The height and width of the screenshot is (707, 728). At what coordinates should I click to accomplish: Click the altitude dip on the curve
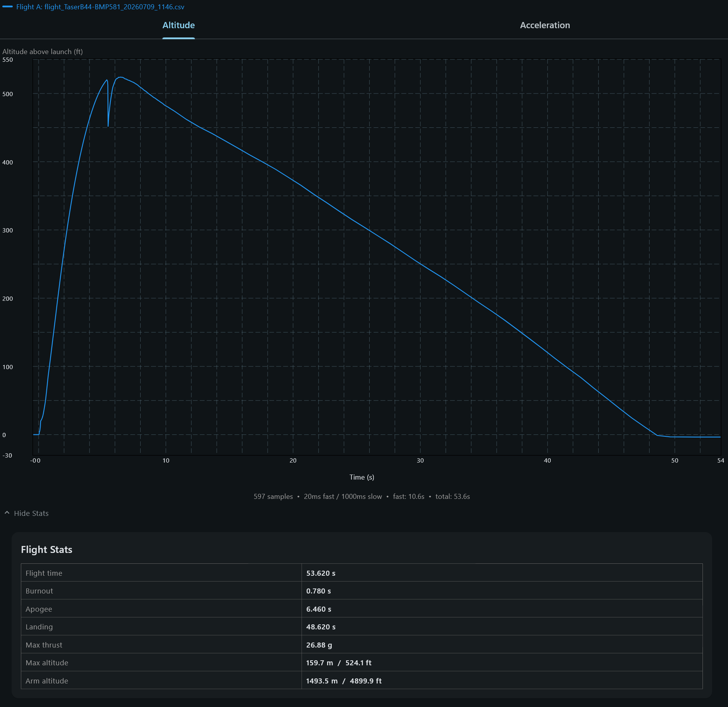pyautogui.click(x=108, y=126)
